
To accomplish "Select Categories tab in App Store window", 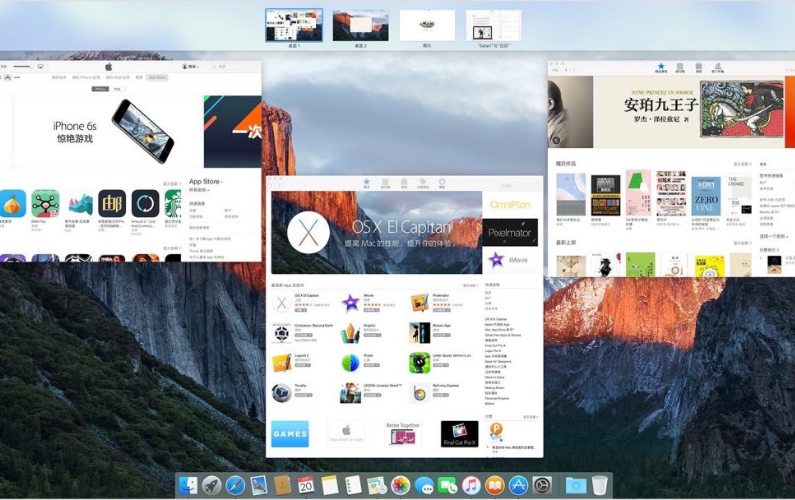I will [404, 183].
